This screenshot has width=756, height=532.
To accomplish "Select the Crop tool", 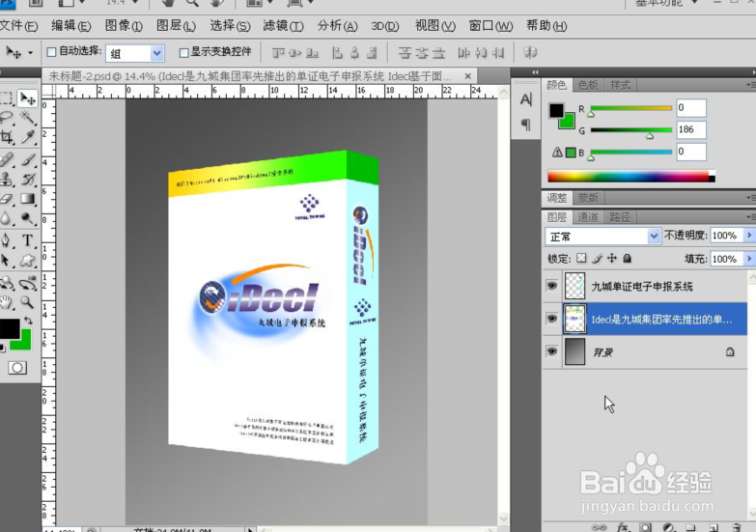I will tap(7, 137).
